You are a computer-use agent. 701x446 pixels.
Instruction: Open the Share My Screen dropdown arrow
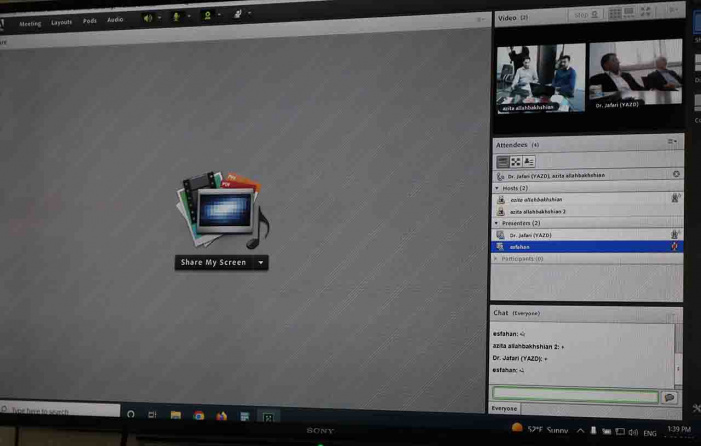click(x=261, y=262)
